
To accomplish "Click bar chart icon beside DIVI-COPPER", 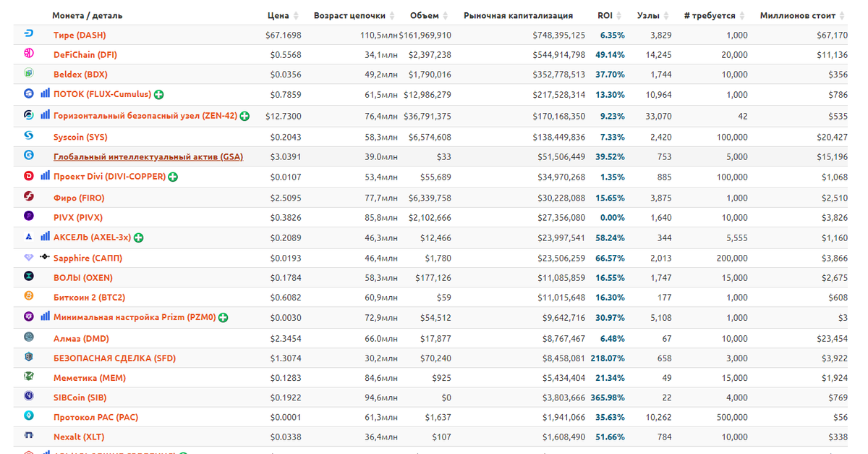I will pyautogui.click(x=46, y=175).
